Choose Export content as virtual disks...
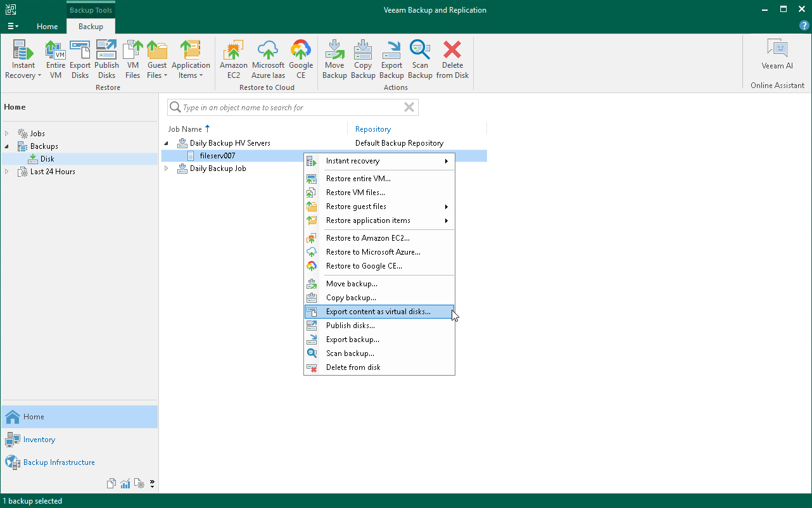 click(x=379, y=312)
